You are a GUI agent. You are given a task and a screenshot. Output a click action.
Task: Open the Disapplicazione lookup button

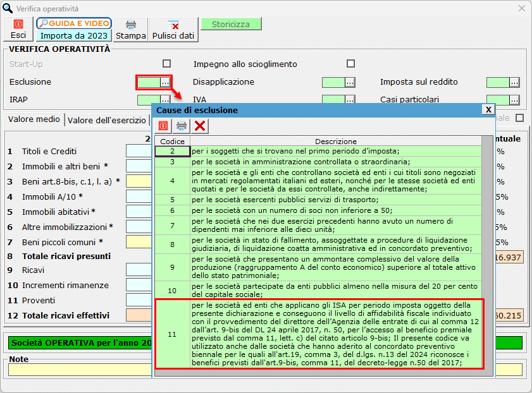[350, 82]
